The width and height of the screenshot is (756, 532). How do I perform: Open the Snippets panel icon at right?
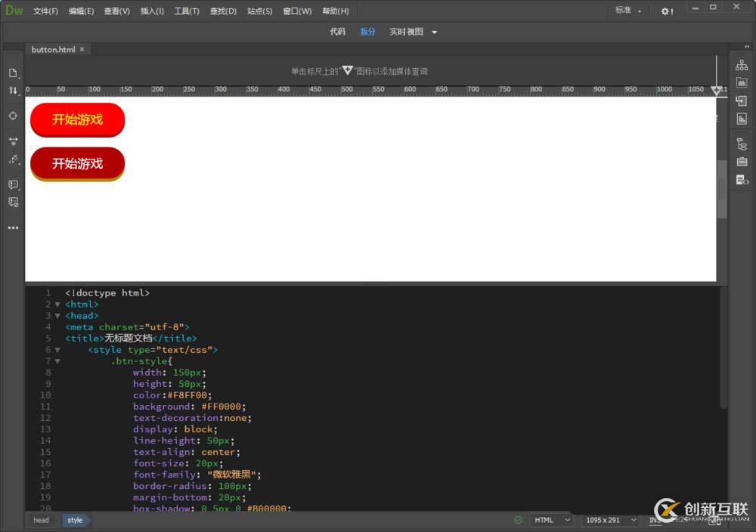742,180
